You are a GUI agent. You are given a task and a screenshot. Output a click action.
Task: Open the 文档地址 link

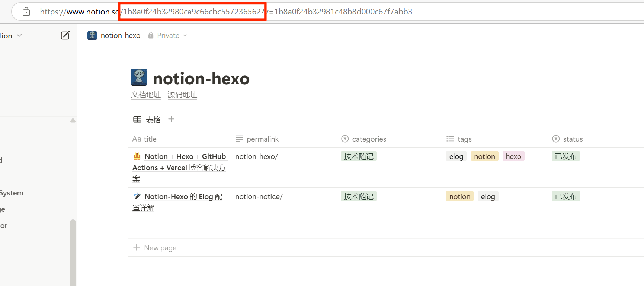point(146,95)
